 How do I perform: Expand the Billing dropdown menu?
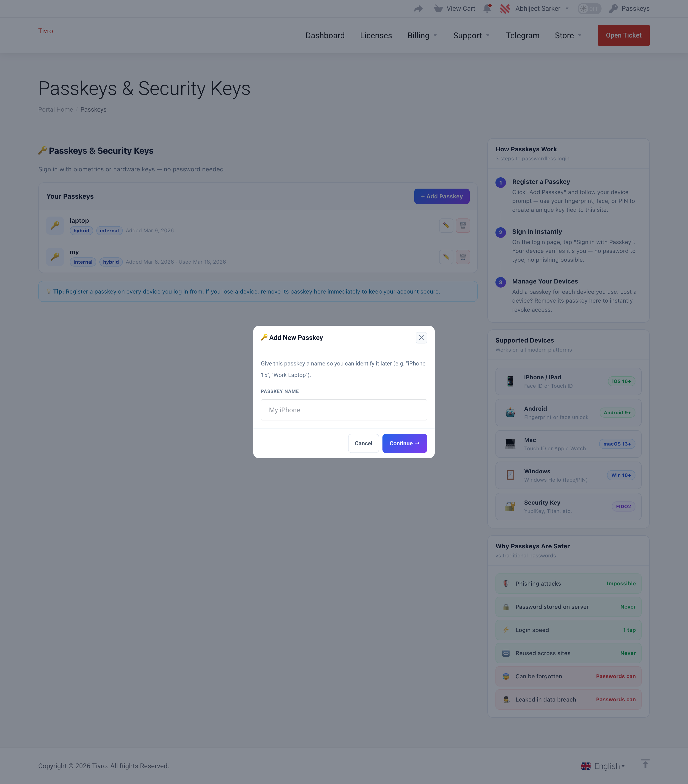422,35
